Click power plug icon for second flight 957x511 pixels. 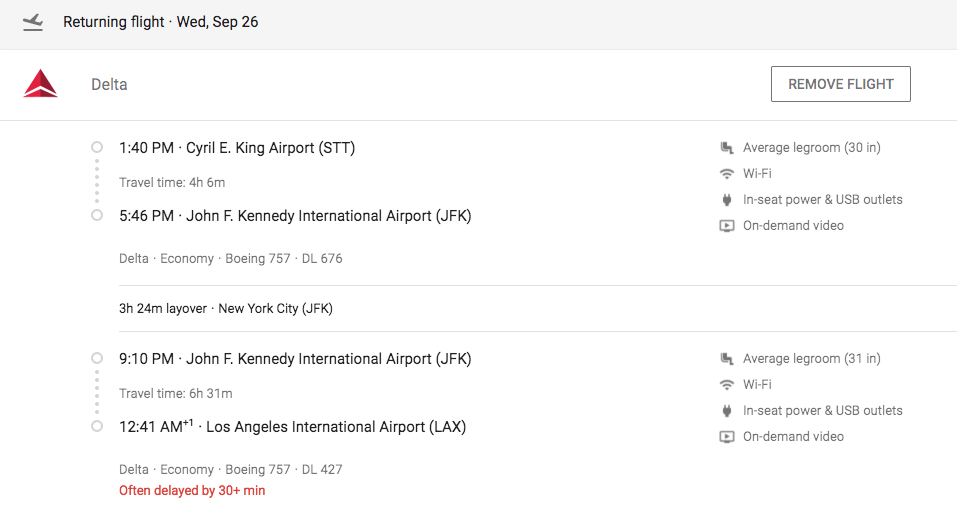click(x=727, y=411)
